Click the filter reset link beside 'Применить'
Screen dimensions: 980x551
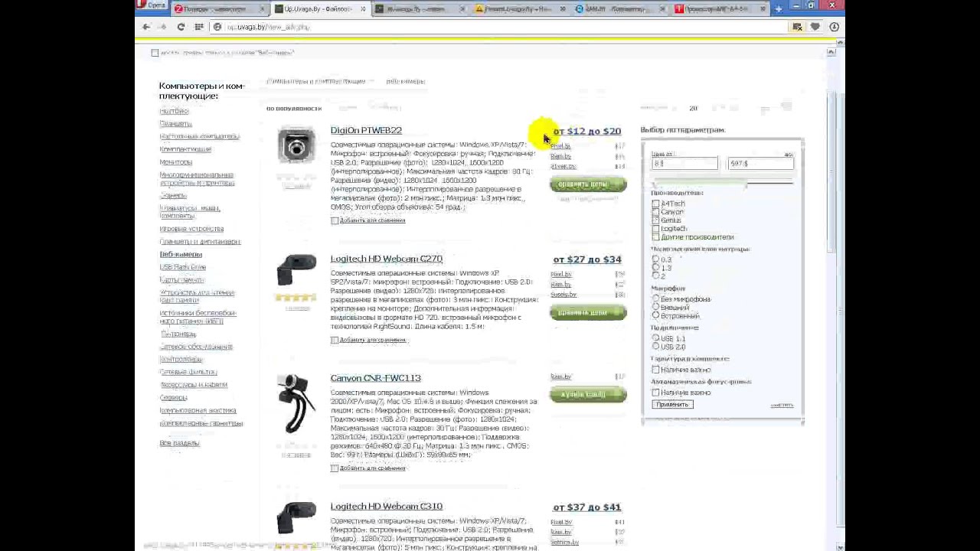782,405
